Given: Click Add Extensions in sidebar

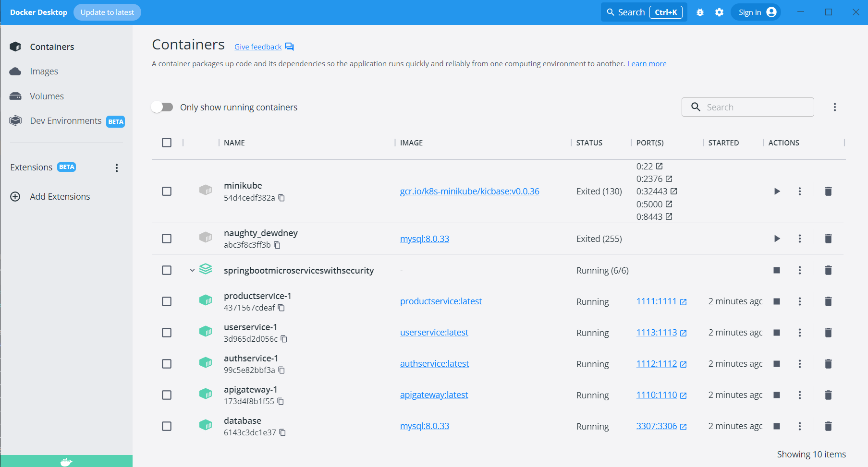Looking at the screenshot, I should click(60, 196).
